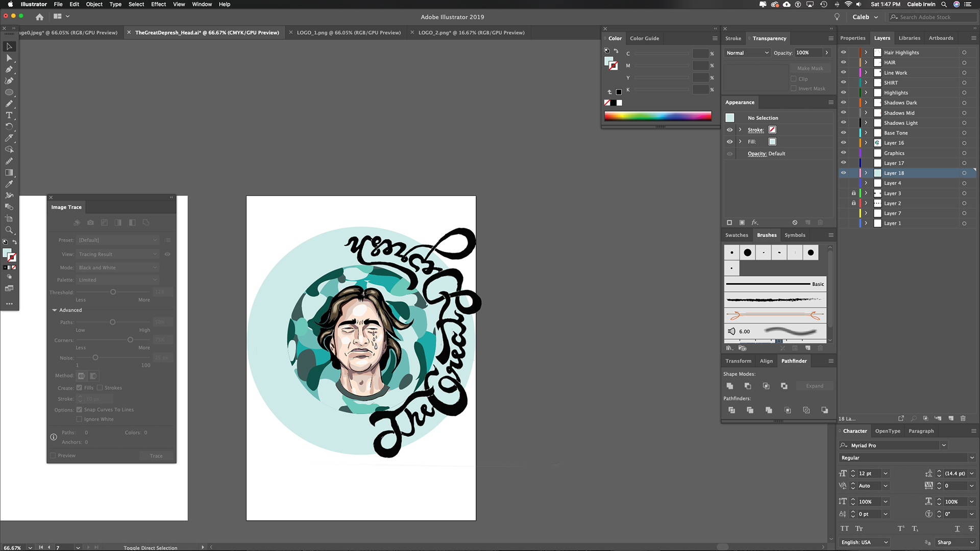Image resolution: width=980 pixels, height=551 pixels.
Task: Click the None swatch in Color panel
Action: [x=607, y=103]
